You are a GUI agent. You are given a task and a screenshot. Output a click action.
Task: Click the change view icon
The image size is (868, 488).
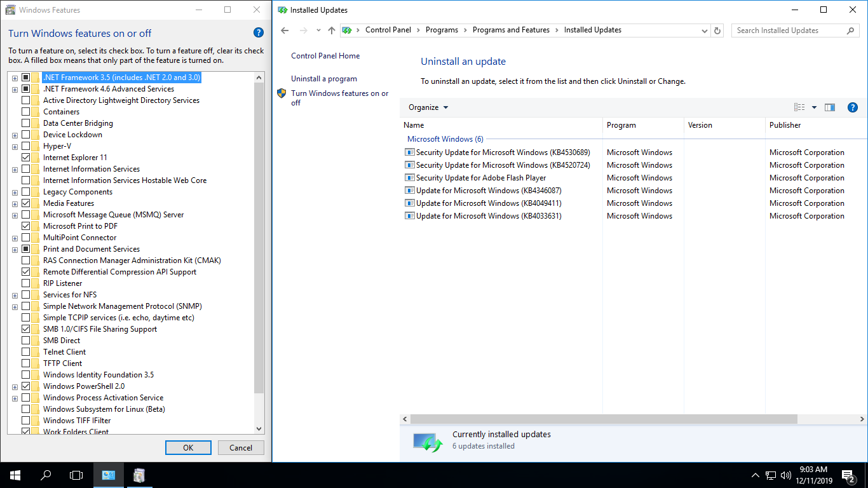click(x=799, y=107)
